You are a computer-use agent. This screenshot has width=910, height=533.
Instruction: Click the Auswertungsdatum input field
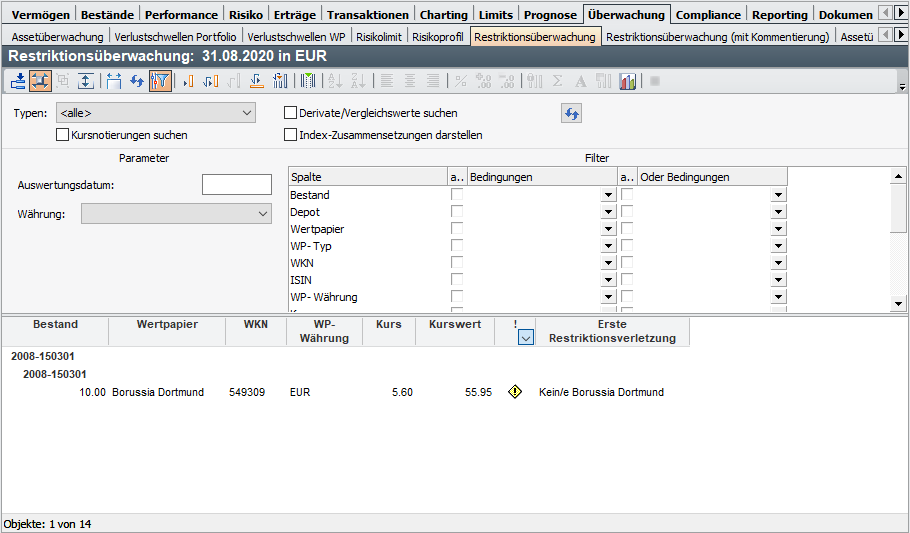tap(236, 185)
